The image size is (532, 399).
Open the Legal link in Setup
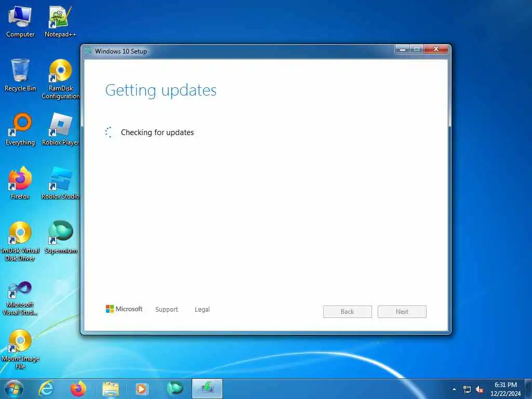pyautogui.click(x=202, y=310)
